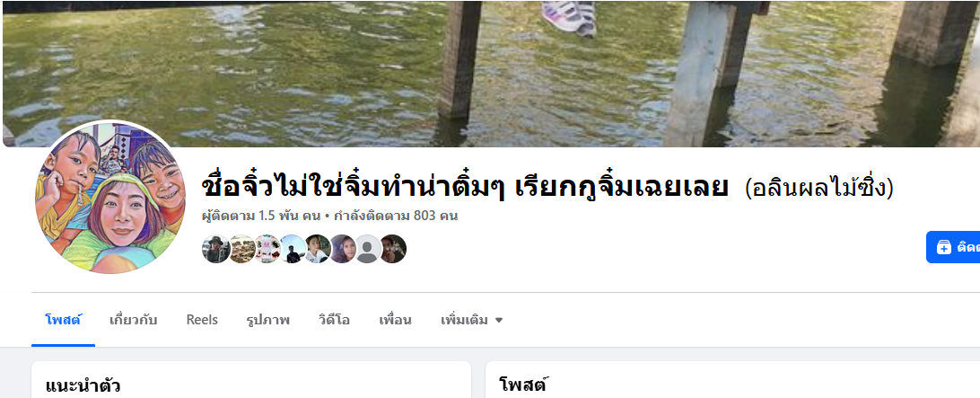The width and height of the screenshot is (980, 398).
Task: Open the third friend avatar with pink collage
Action: click(x=267, y=249)
